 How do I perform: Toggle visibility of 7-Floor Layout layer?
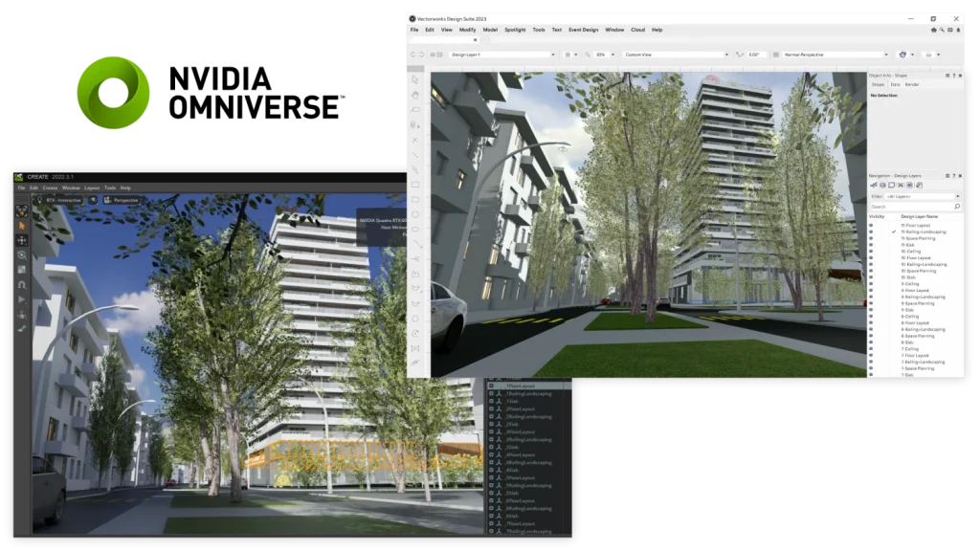pyautogui.click(x=871, y=356)
